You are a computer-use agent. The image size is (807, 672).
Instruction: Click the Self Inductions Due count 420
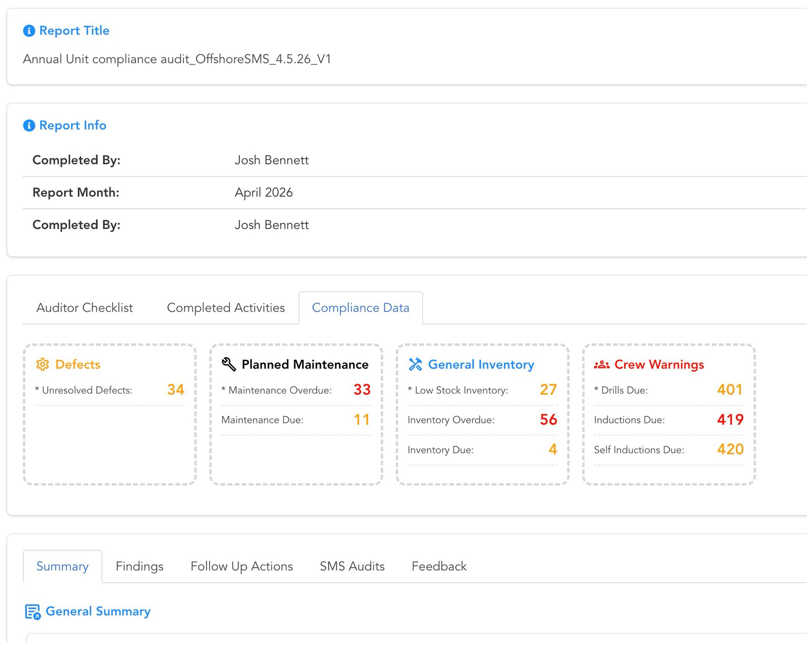(x=730, y=450)
